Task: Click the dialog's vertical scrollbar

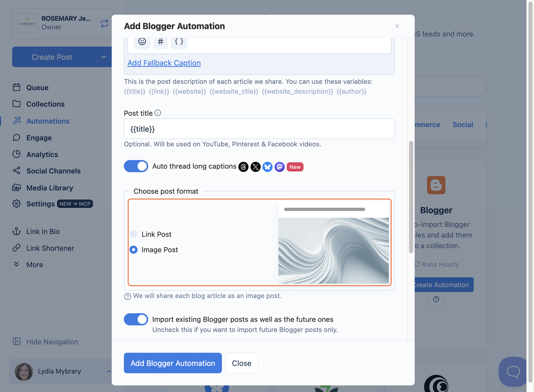Action: (411, 197)
